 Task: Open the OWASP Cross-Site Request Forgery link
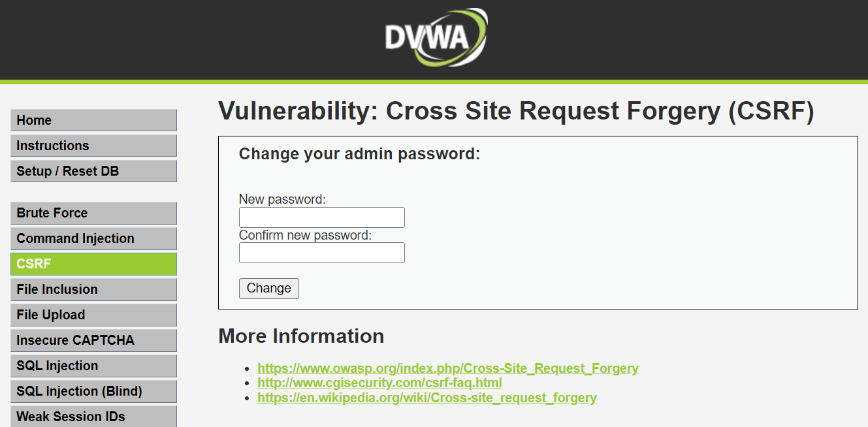tap(448, 368)
